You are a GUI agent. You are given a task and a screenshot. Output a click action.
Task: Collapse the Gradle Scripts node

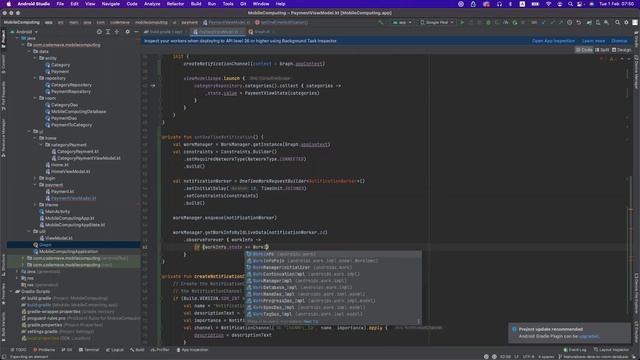click(x=12, y=291)
